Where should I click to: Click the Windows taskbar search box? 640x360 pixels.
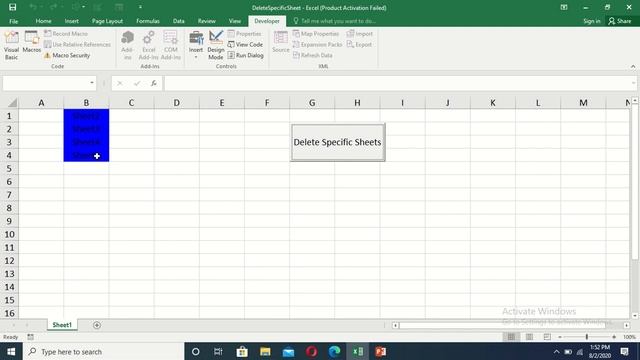(103, 351)
